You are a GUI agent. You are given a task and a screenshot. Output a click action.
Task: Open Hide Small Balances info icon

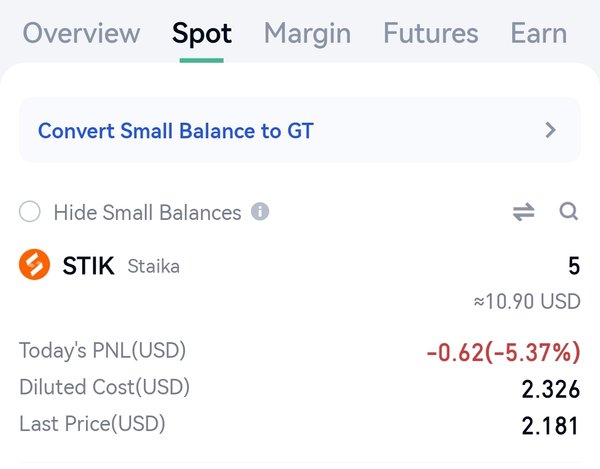pos(260,212)
